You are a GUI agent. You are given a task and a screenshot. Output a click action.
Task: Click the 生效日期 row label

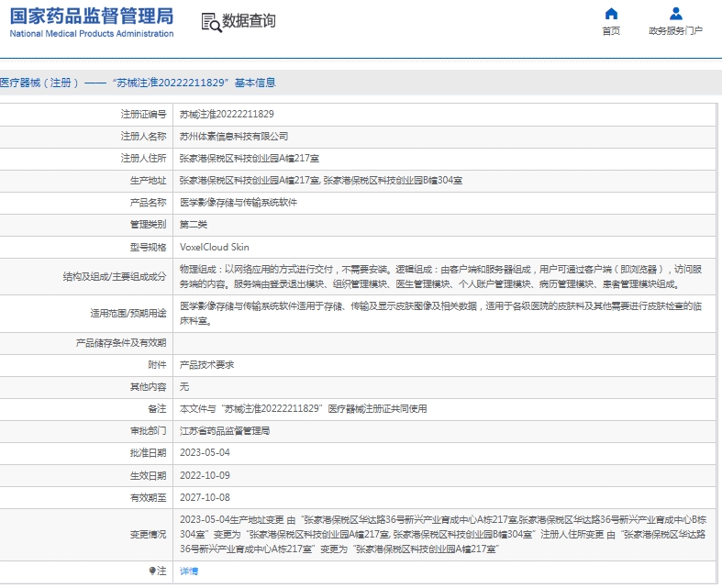[x=148, y=476]
